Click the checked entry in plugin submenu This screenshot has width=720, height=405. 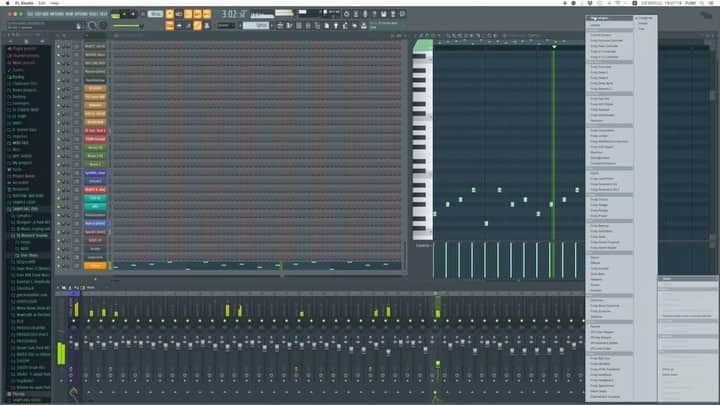(x=645, y=18)
